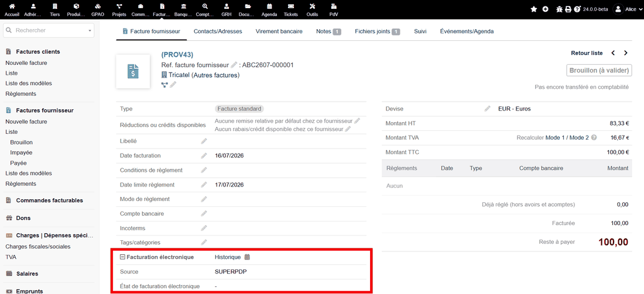Go to next invoice arrow

(625, 53)
